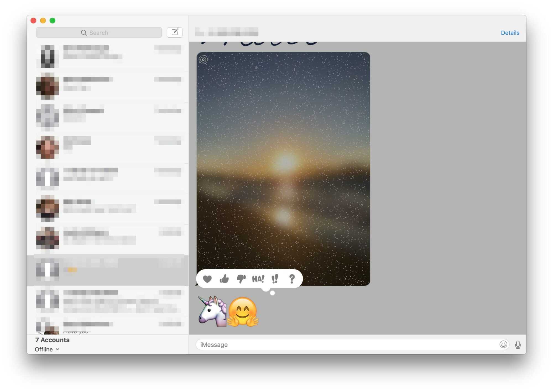Tap the heart Tapback reaction
553x392 pixels.
207,279
